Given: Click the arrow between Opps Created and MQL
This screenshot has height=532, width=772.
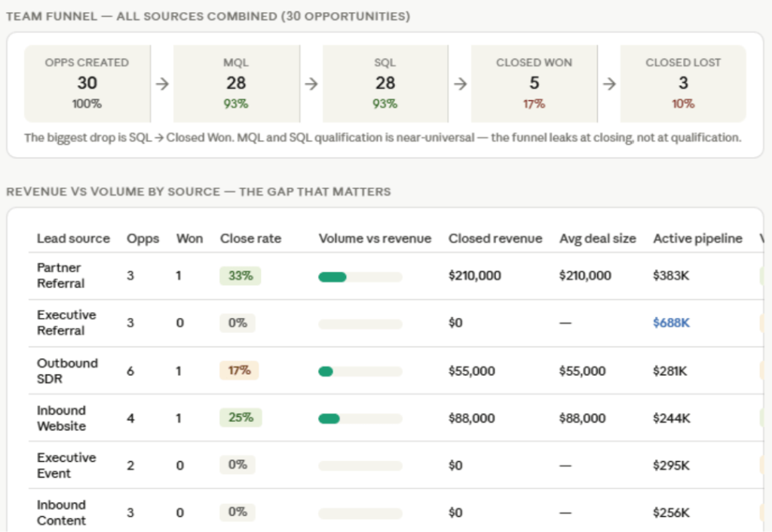Looking at the screenshot, I should pyautogui.click(x=162, y=84).
